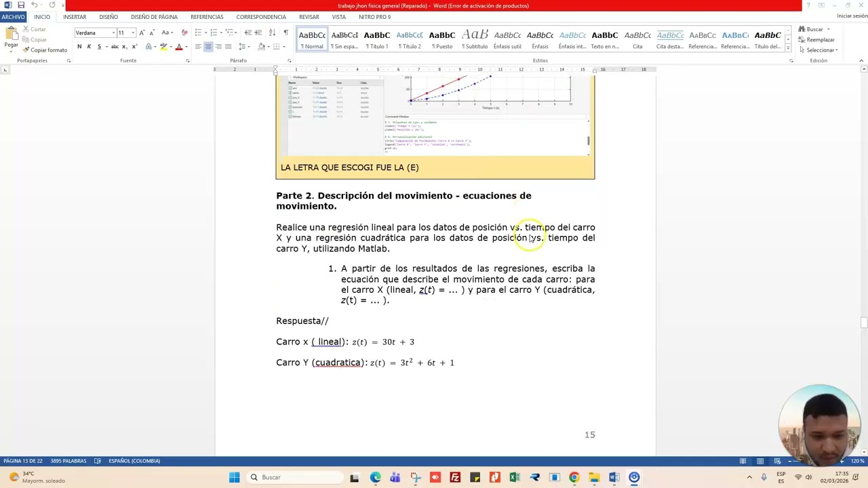
Task: Toggle center alignment of the text
Action: point(208,47)
